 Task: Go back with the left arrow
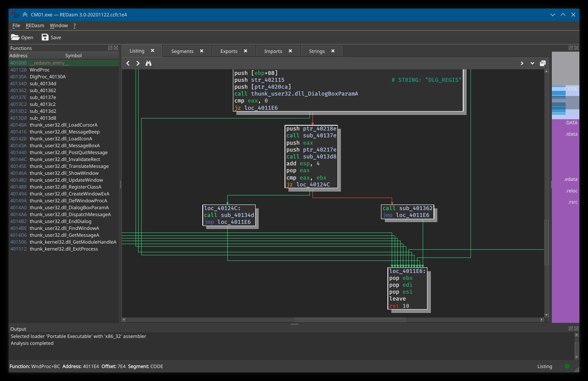point(128,63)
